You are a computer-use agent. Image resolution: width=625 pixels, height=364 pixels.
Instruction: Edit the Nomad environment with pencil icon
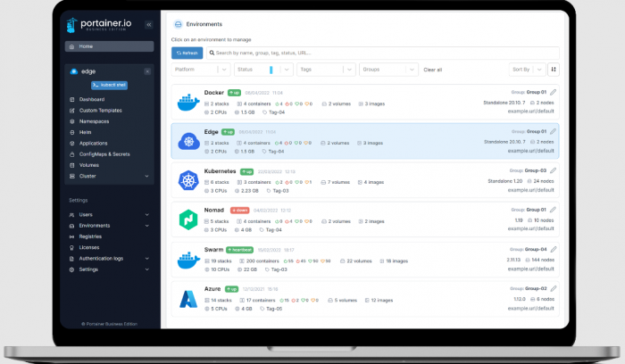pos(554,210)
